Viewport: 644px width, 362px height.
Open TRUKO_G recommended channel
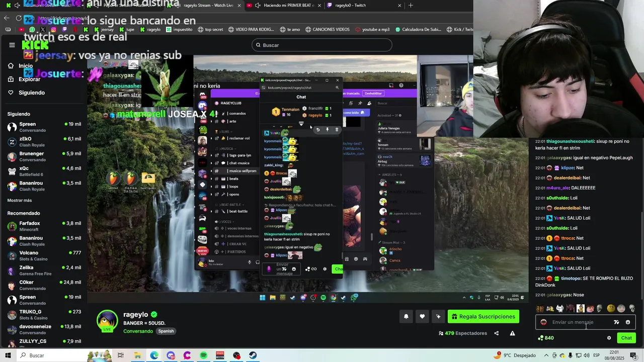pyautogui.click(x=44, y=315)
